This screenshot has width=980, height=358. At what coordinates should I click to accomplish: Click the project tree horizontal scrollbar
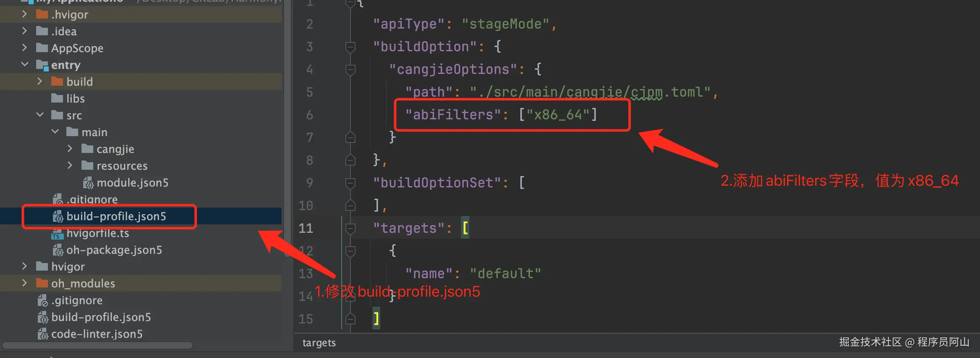pos(97,346)
